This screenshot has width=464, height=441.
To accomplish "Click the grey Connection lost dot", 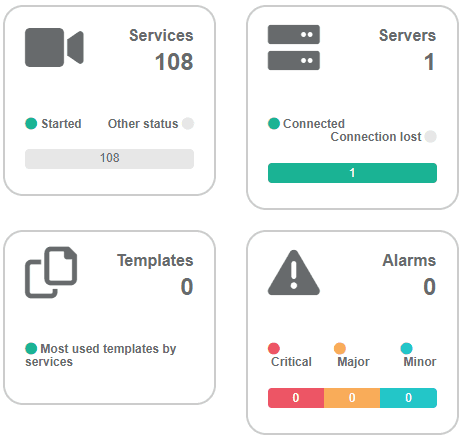I will [431, 136].
